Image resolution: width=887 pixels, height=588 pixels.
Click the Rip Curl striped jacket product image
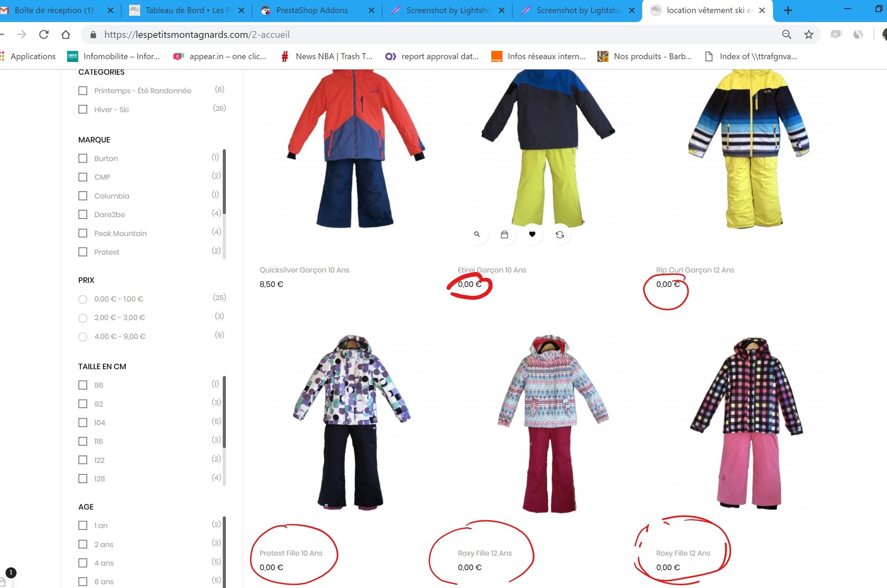pyautogui.click(x=748, y=150)
